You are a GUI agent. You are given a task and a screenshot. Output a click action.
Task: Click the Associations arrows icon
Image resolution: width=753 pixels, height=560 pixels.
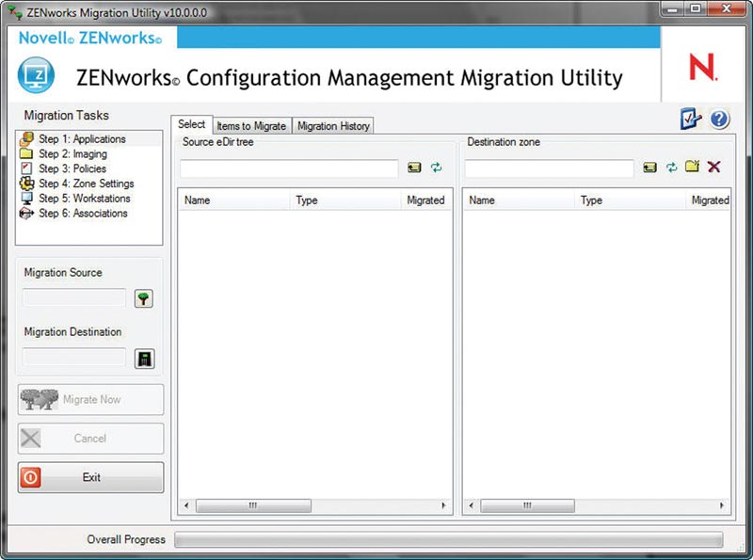coord(26,214)
